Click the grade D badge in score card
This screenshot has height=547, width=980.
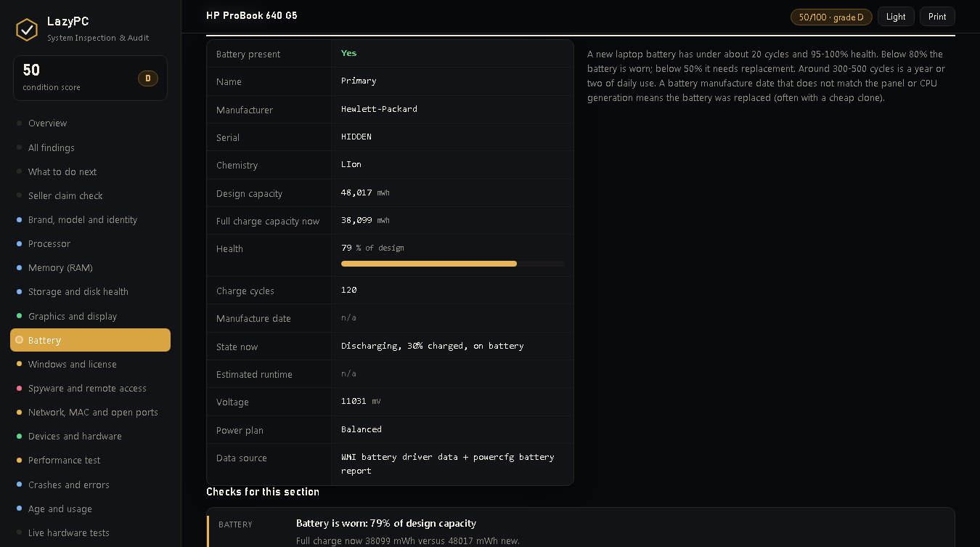(148, 78)
